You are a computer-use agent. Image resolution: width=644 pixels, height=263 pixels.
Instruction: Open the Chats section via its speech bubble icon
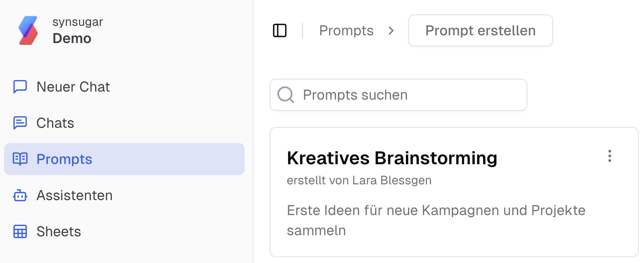(x=20, y=123)
